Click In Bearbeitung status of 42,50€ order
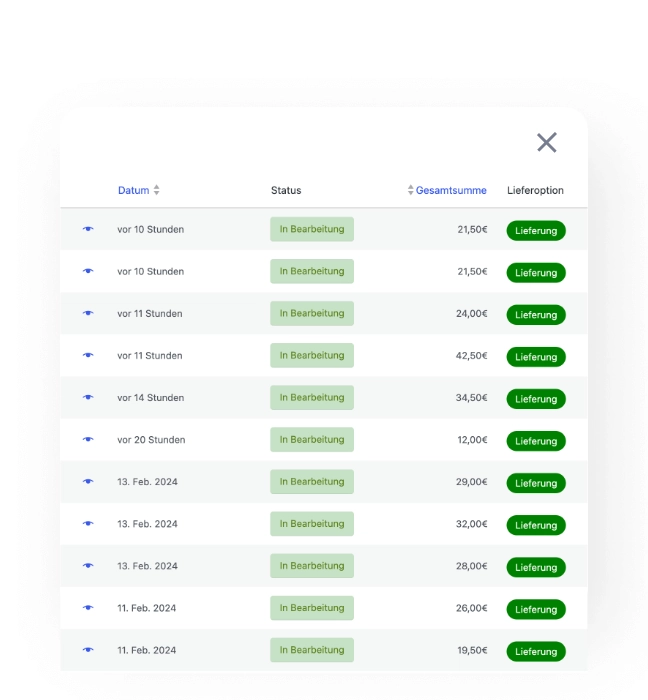The height and width of the screenshot is (700, 648). point(311,355)
